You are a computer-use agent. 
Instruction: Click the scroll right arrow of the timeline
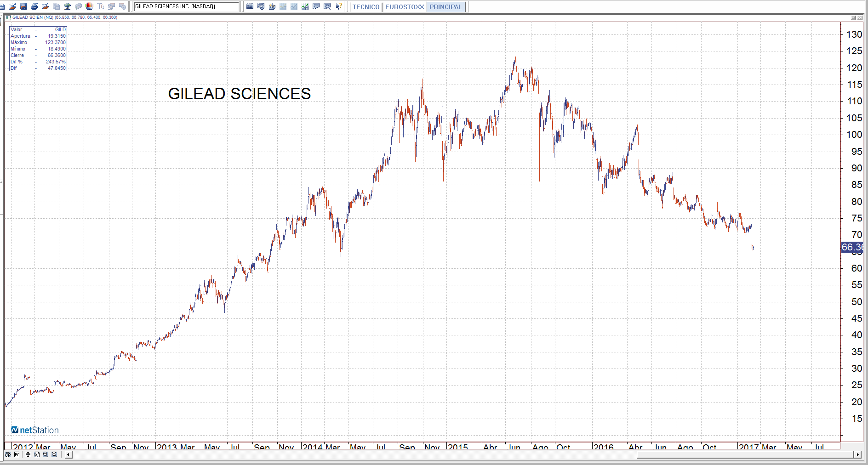click(857, 454)
